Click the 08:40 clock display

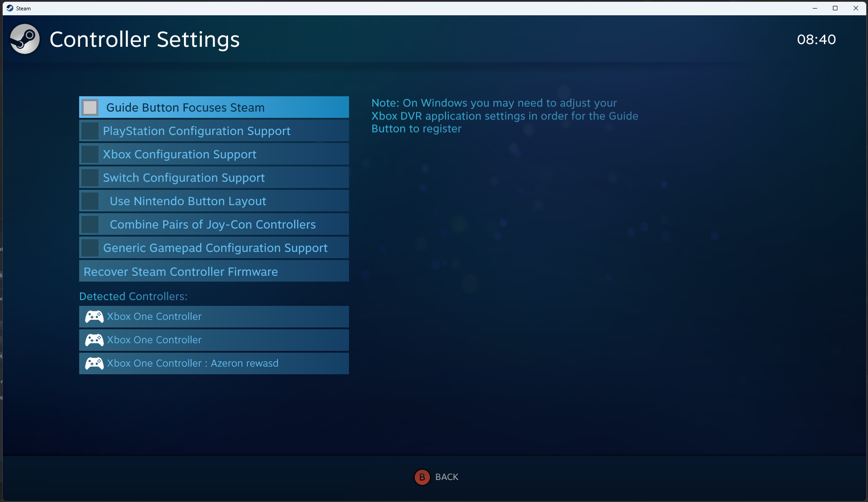816,40
